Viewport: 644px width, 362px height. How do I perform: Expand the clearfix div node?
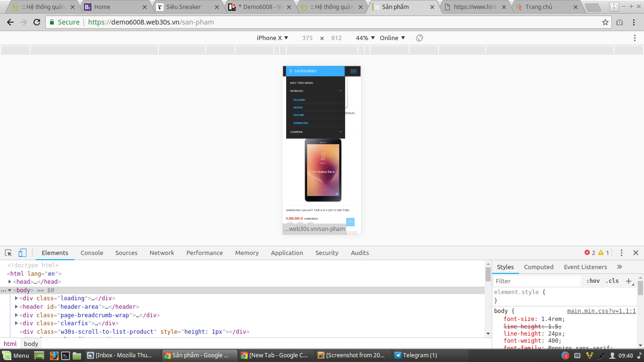coord(17,323)
